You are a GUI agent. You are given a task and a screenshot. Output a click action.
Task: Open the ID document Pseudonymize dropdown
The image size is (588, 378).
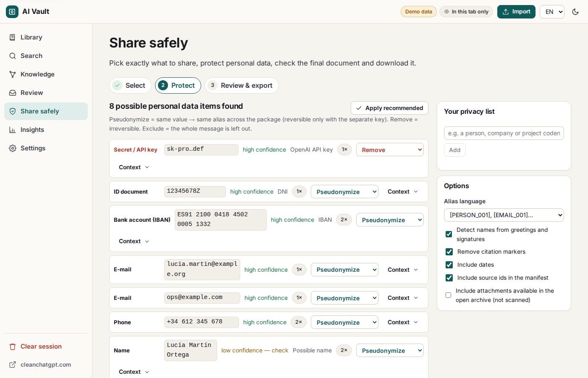pyautogui.click(x=344, y=192)
